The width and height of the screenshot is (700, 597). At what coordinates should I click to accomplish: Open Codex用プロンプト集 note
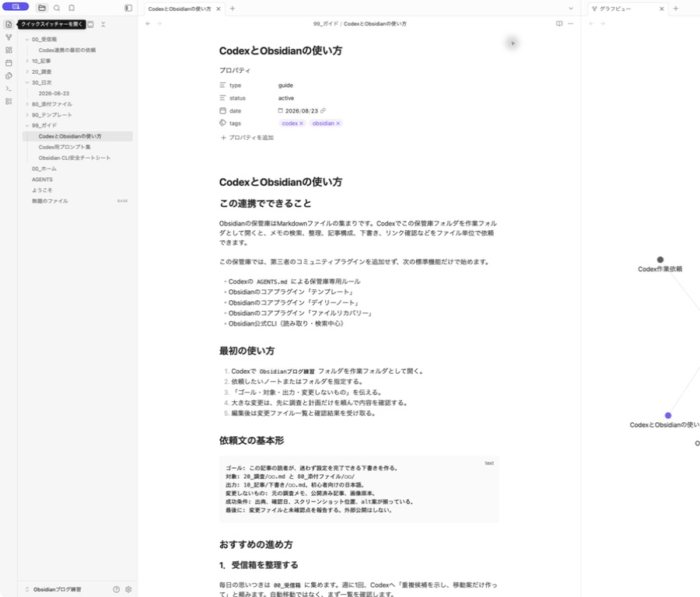point(65,147)
